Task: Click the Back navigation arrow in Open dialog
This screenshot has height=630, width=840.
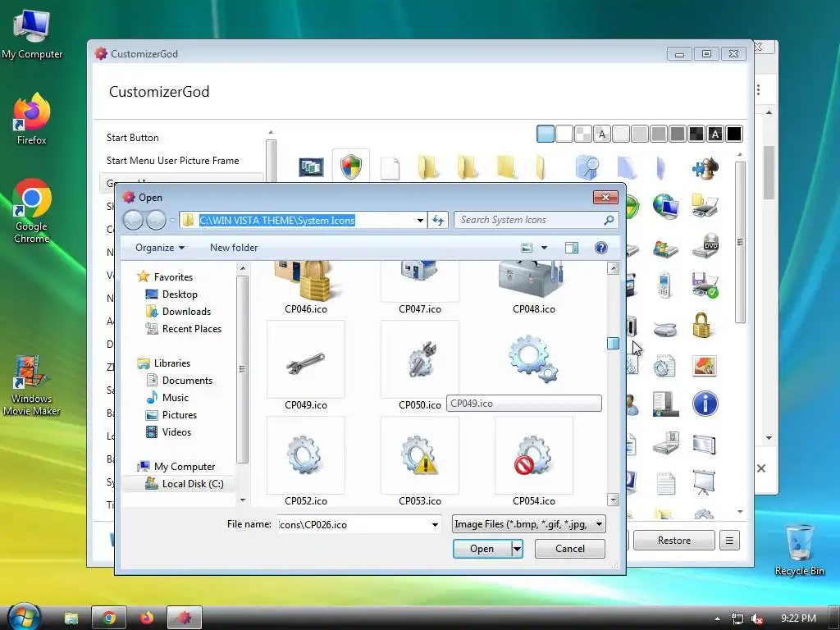Action: coord(133,220)
